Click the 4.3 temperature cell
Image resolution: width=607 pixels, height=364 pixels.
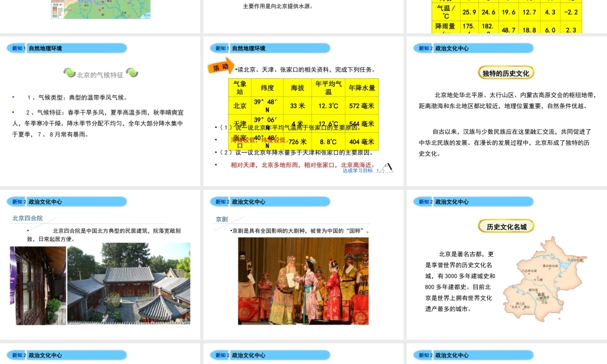550,12
